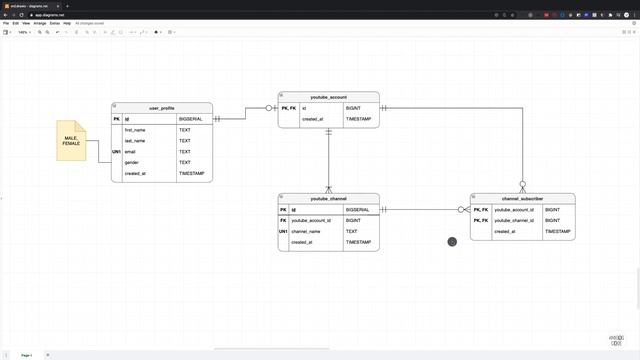The image size is (640, 360).
Task: Select youtube_account_id row in youtube_channel
Action: (x=329, y=220)
